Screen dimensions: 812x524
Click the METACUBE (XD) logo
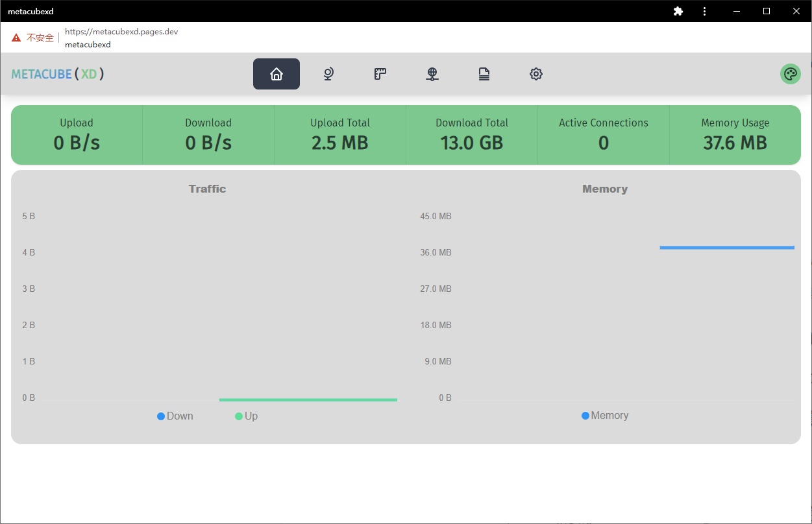pos(58,74)
